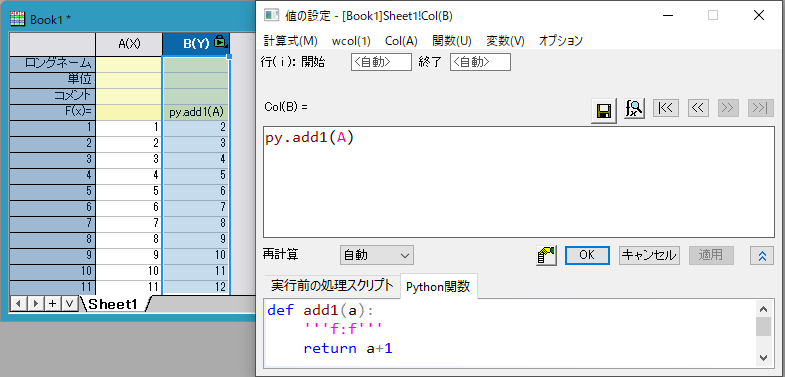Click the Set Values dialog title icon
This screenshot has width=785, height=377.
pyautogui.click(x=271, y=16)
